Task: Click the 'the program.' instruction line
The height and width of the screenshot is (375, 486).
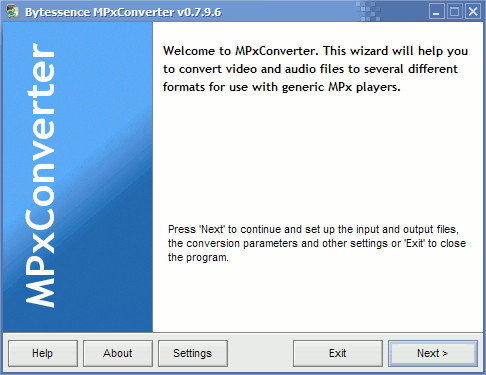Action: click(x=198, y=258)
